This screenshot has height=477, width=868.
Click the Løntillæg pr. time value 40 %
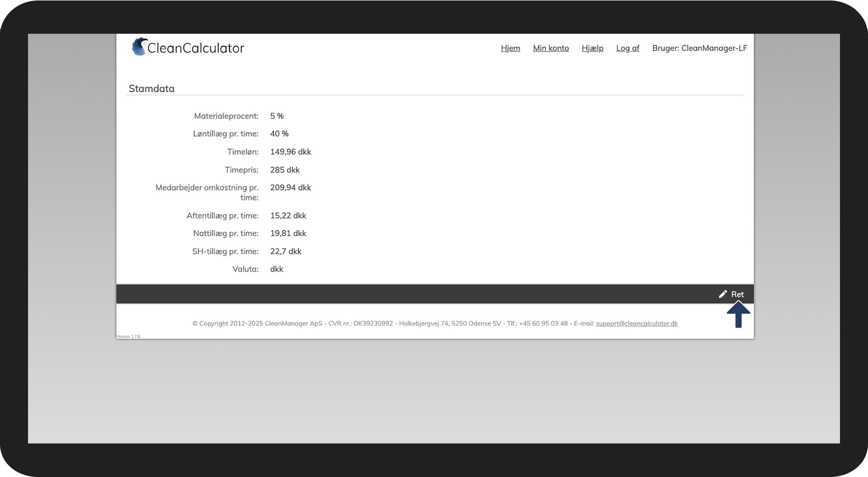(279, 134)
